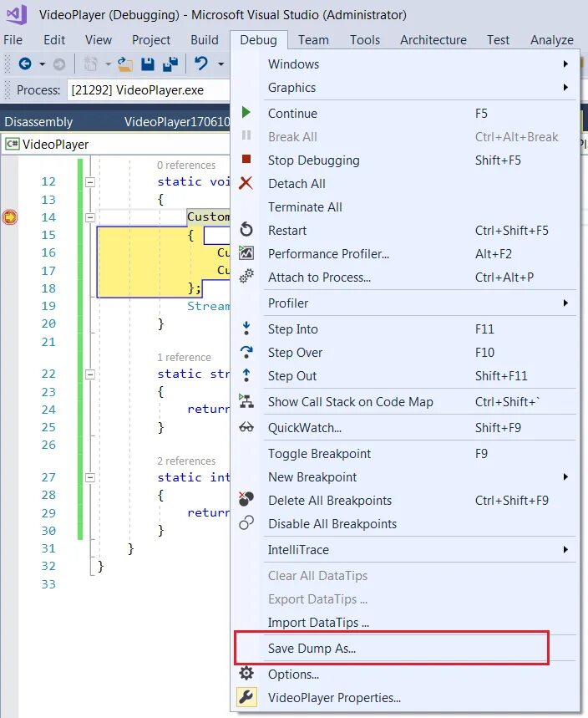Click the Step Over curved arrow icon
Viewport: 588px width, 718px height.
pos(246,352)
